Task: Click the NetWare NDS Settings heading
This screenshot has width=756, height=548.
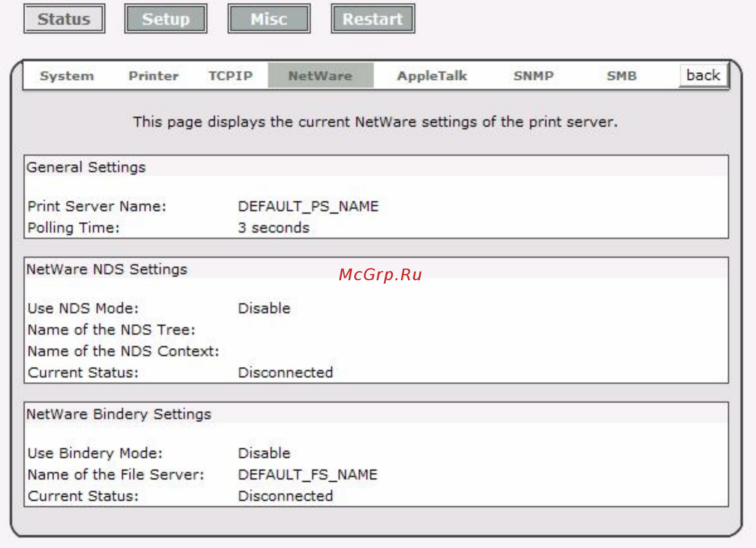Action: tap(107, 269)
